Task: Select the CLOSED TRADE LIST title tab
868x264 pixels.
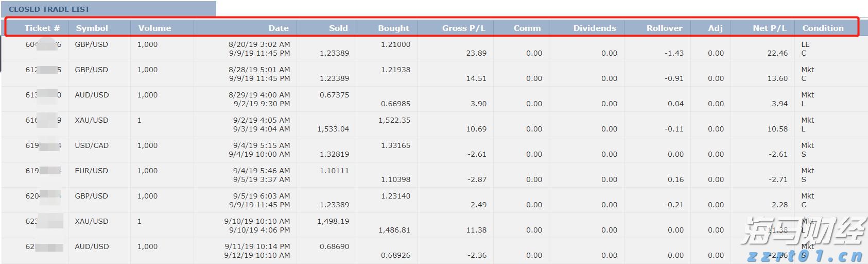Action: (49, 9)
